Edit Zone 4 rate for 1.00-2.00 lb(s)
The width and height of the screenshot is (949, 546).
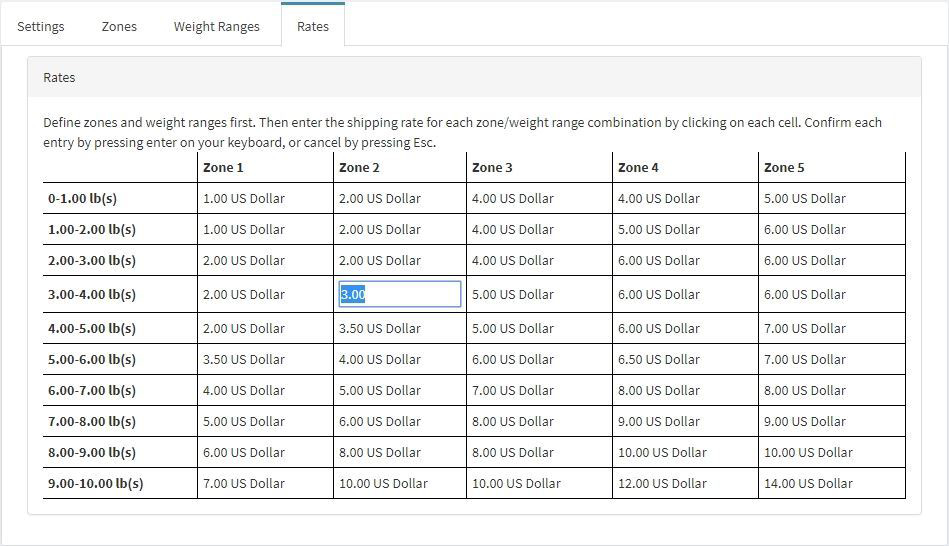pos(659,229)
